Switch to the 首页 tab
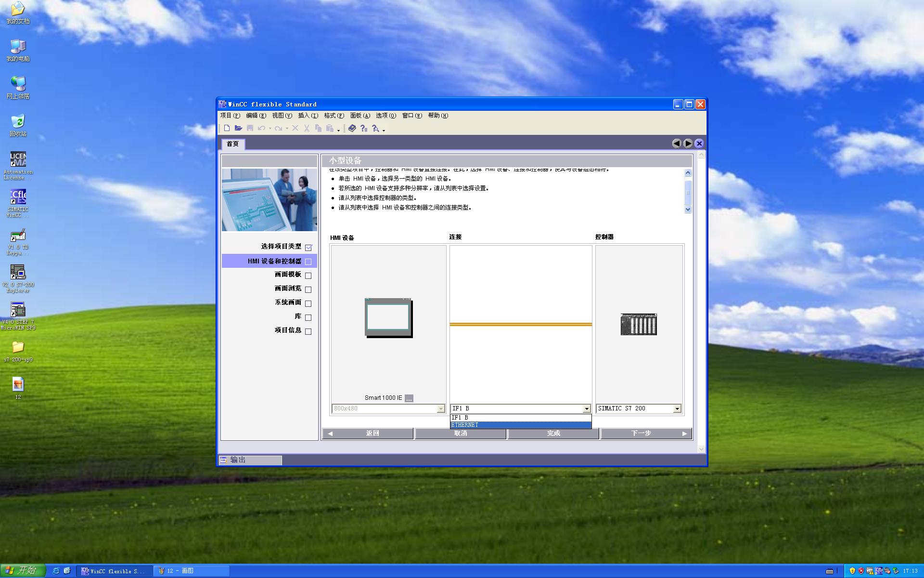 [x=232, y=144]
